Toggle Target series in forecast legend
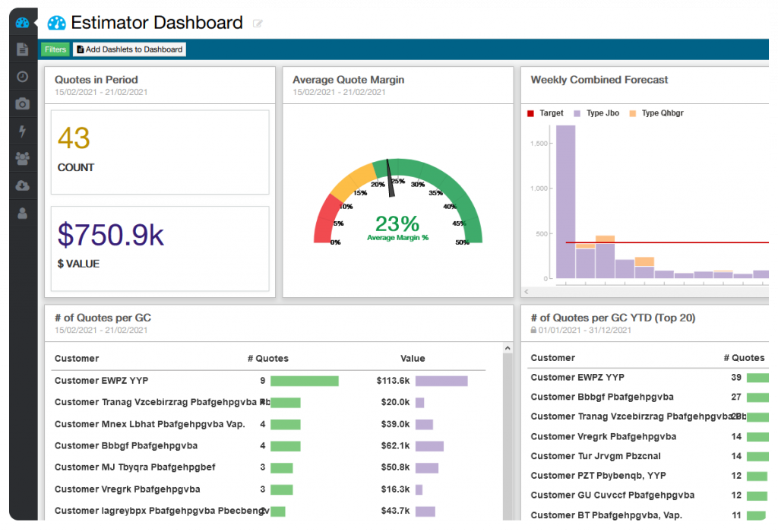This screenshot has height=532, width=778. click(546, 113)
